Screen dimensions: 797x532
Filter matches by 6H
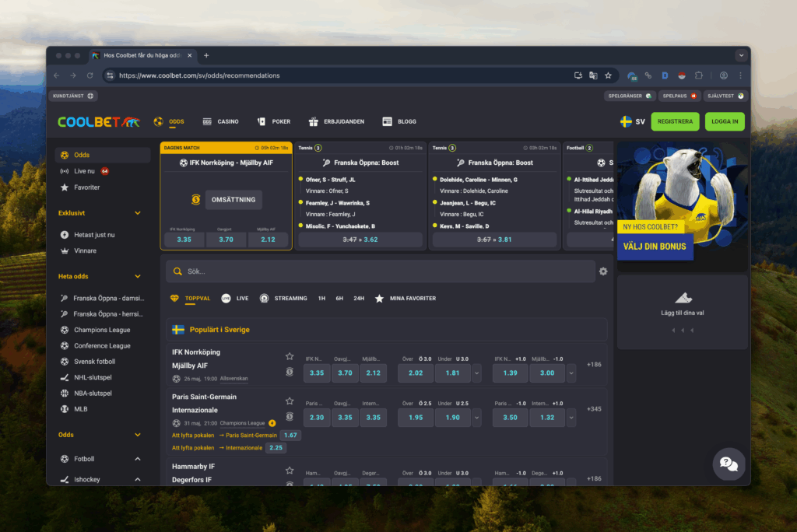point(339,298)
